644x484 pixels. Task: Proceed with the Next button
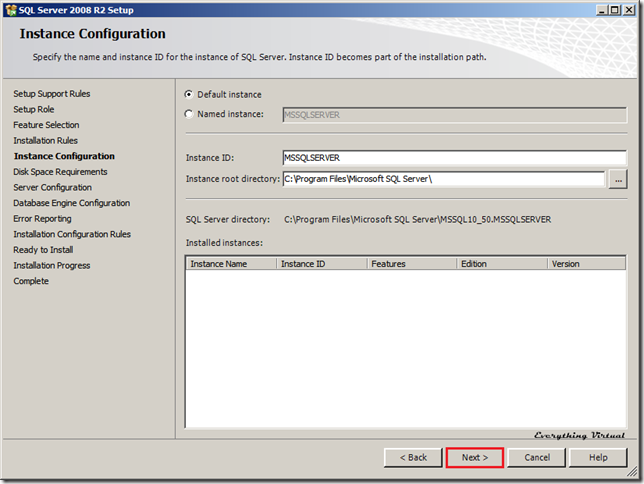[475, 457]
